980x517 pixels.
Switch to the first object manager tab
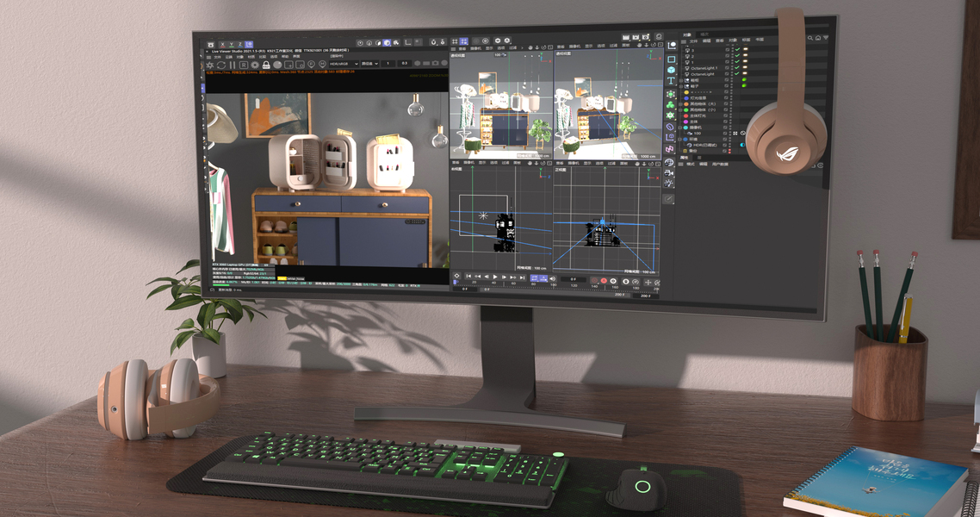687,34
